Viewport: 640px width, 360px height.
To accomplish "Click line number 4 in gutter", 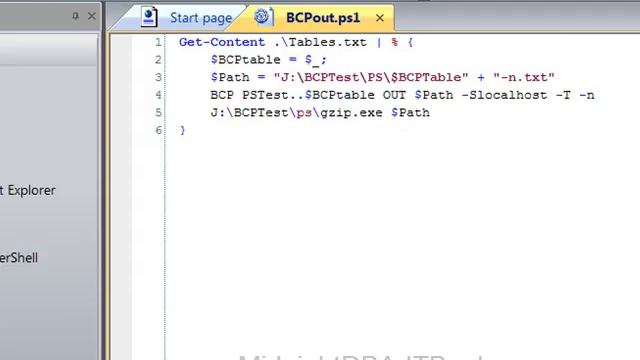I will (158, 95).
